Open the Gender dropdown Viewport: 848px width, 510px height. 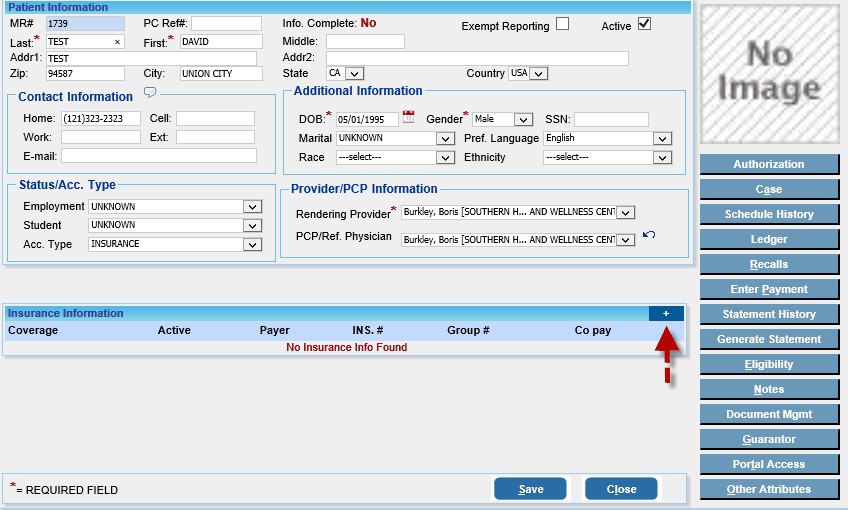click(x=523, y=119)
